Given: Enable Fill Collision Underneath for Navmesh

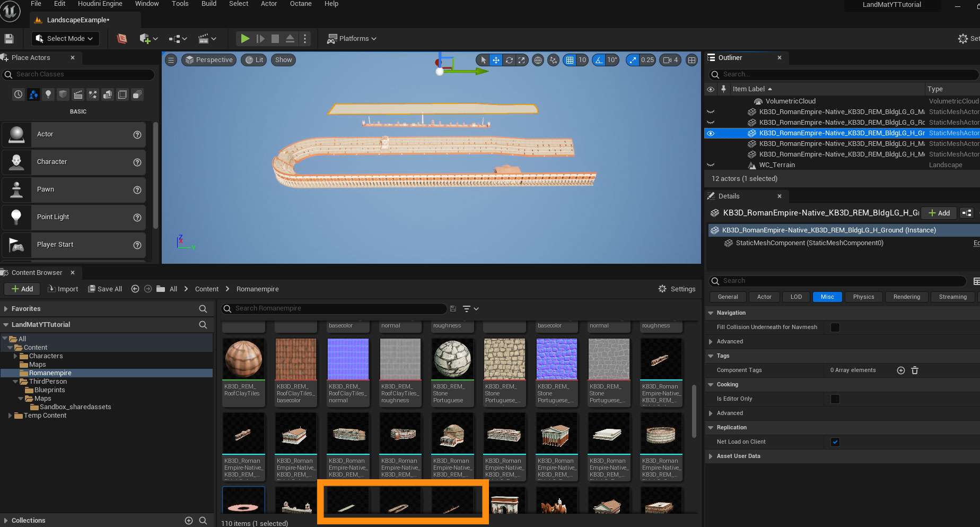Looking at the screenshot, I should coord(835,327).
